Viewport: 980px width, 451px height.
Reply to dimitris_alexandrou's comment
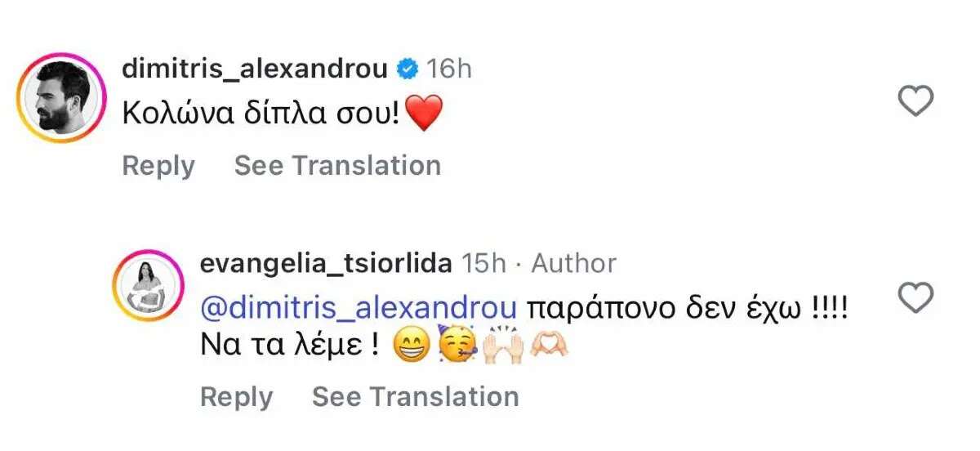click(x=158, y=166)
